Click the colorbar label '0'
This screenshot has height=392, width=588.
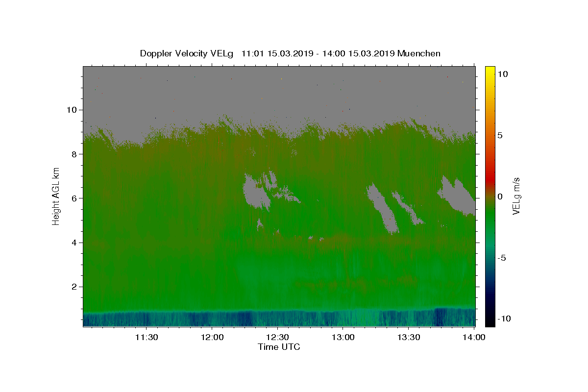[500, 196]
